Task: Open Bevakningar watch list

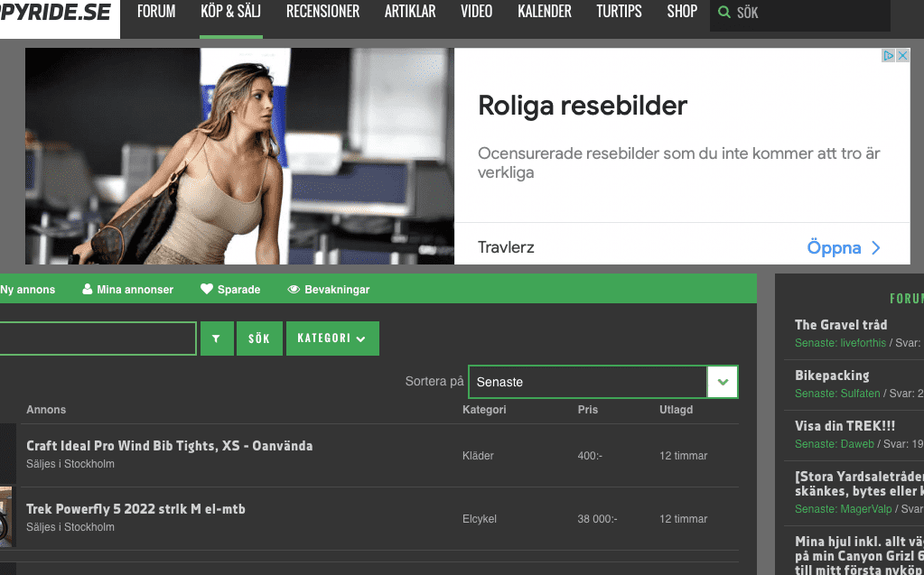Action: coord(337,289)
